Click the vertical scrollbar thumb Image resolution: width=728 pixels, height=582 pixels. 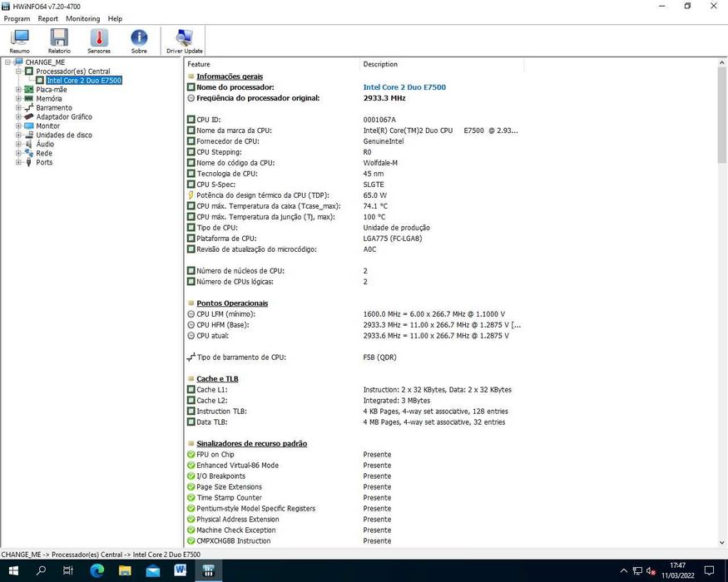722,115
